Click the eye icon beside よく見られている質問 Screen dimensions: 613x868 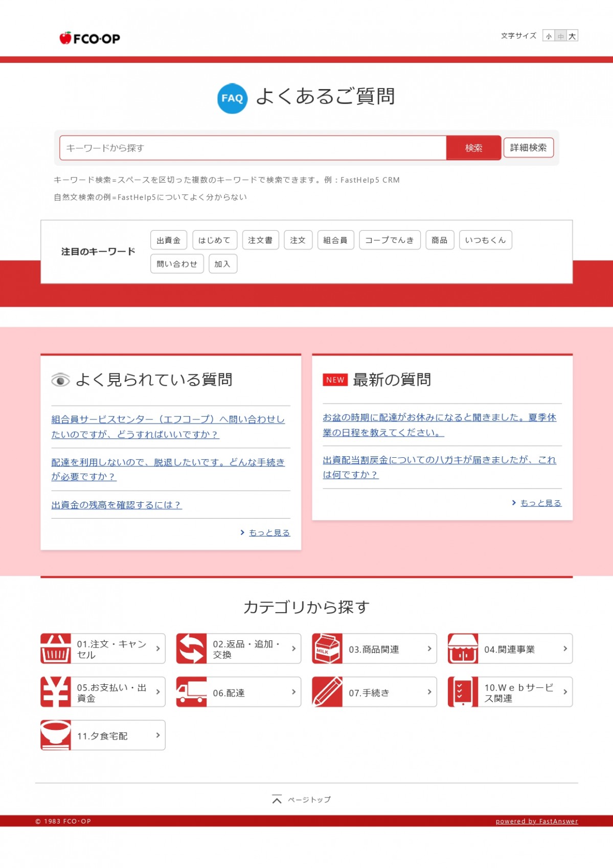pos(60,380)
